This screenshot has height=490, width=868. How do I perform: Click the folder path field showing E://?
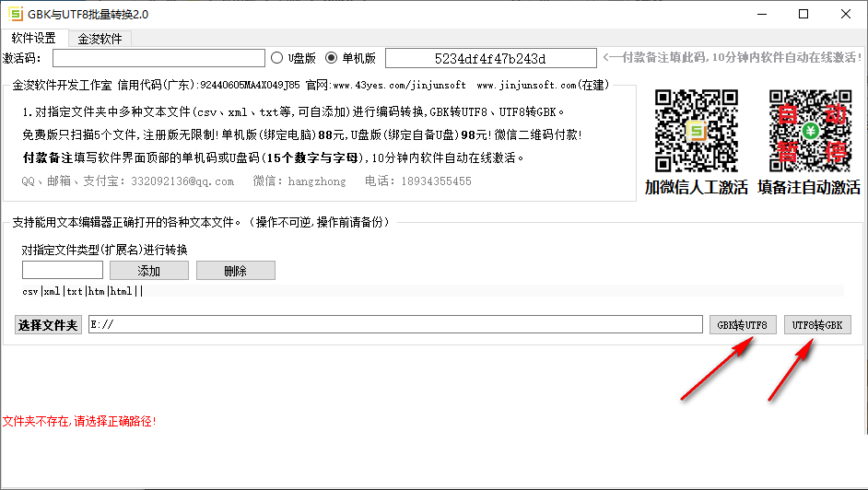(x=395, y=325)
